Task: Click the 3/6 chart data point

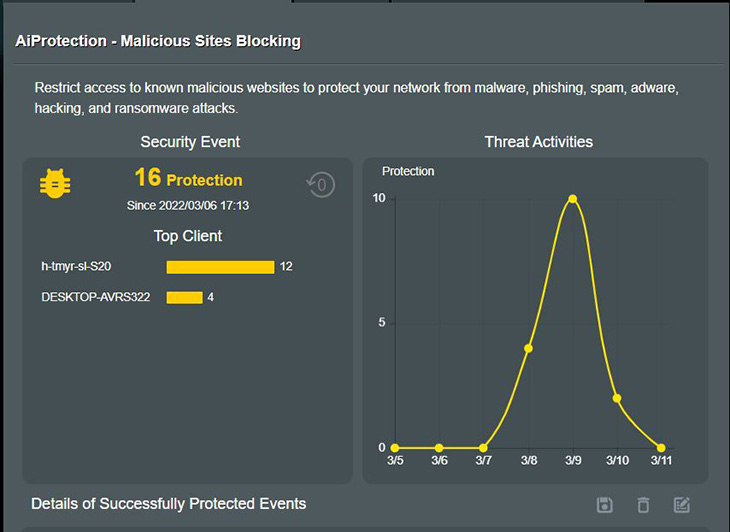Action: click(x=439, y=448)
